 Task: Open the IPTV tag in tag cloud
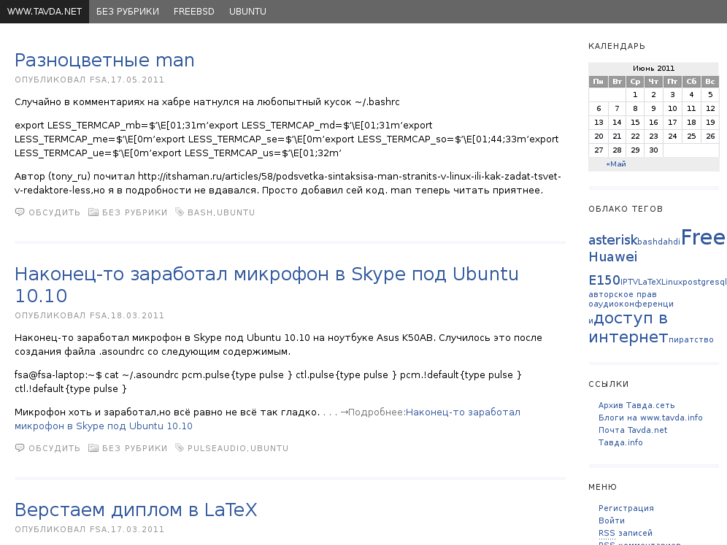629,282
